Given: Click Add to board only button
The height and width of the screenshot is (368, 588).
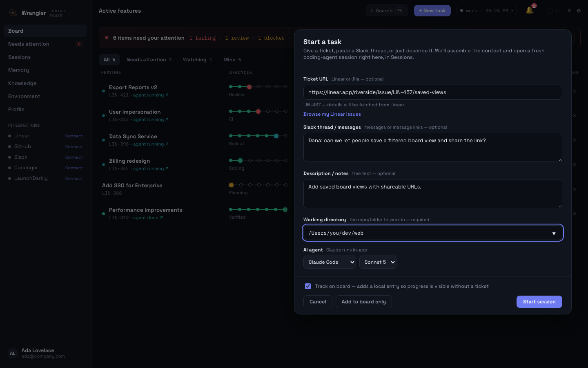Looking at the screenshot, I should [x=364, y=302].
